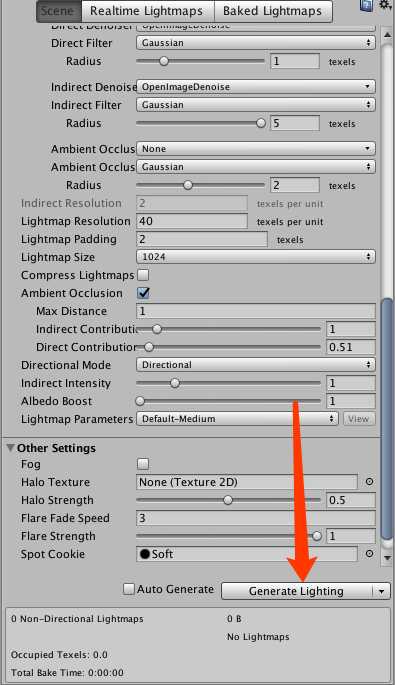Open the Indirect Denoiser dropdown
The height and width of the screenshot is (685, 395).
[256, 87]
